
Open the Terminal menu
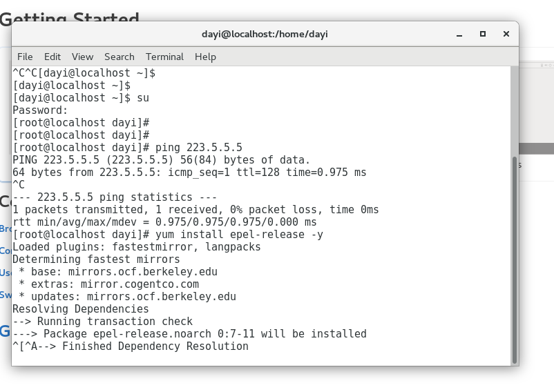coord(164,57)
